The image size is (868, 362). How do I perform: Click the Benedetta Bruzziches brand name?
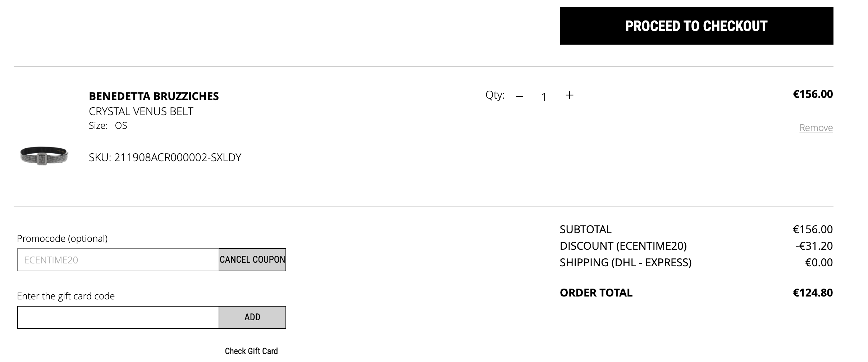pos(154,96)
